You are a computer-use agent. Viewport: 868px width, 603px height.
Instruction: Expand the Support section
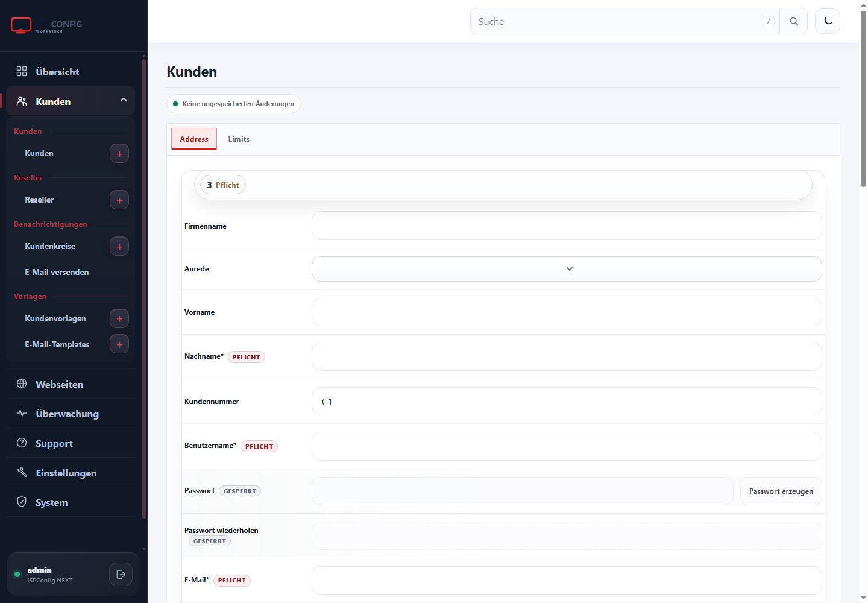click(x=71, y=443)
